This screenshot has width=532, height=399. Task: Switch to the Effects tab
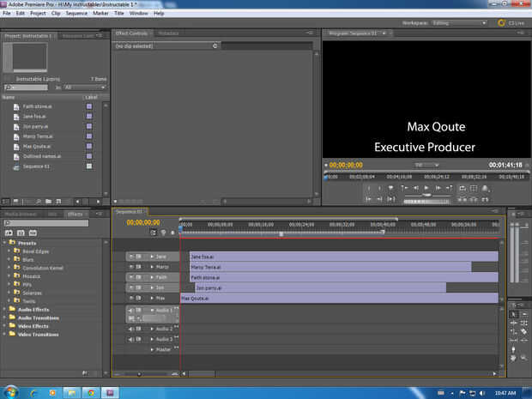click(x=76, y=215)
